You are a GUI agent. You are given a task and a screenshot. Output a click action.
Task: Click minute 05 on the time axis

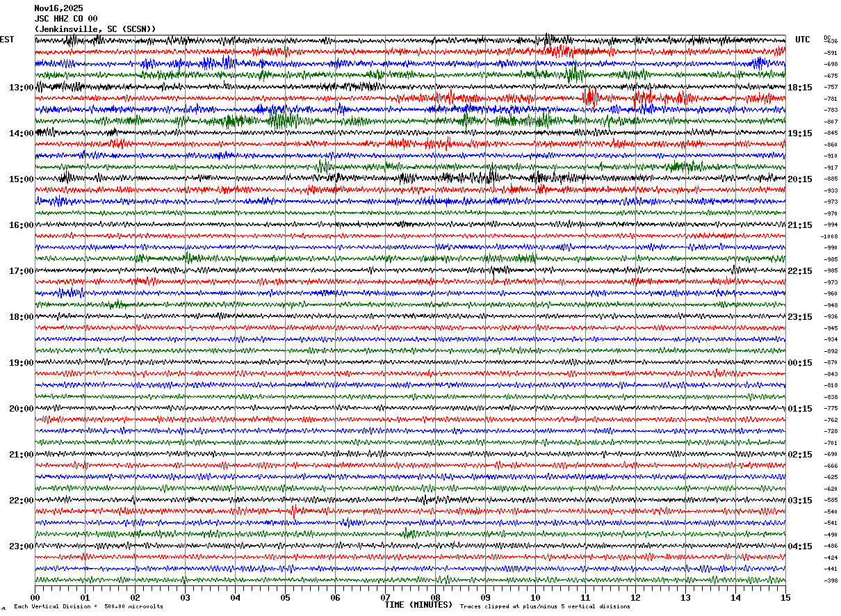(285, 597)
